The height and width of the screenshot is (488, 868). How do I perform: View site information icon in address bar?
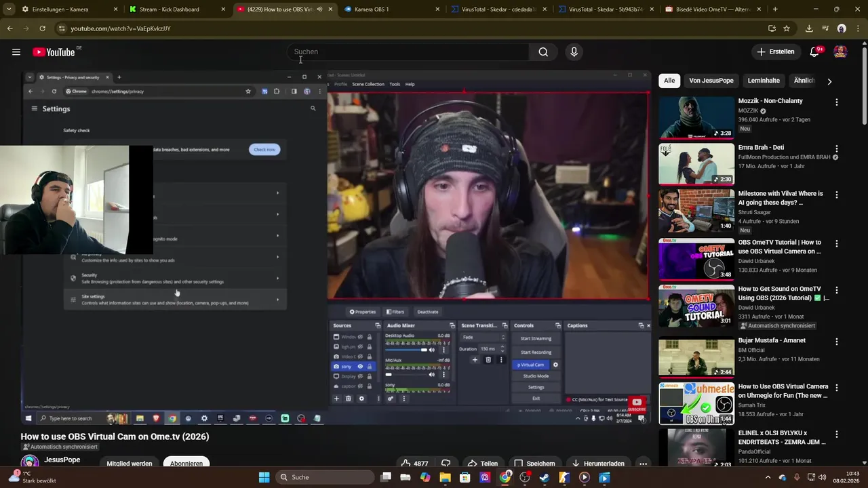click(62, 28)
